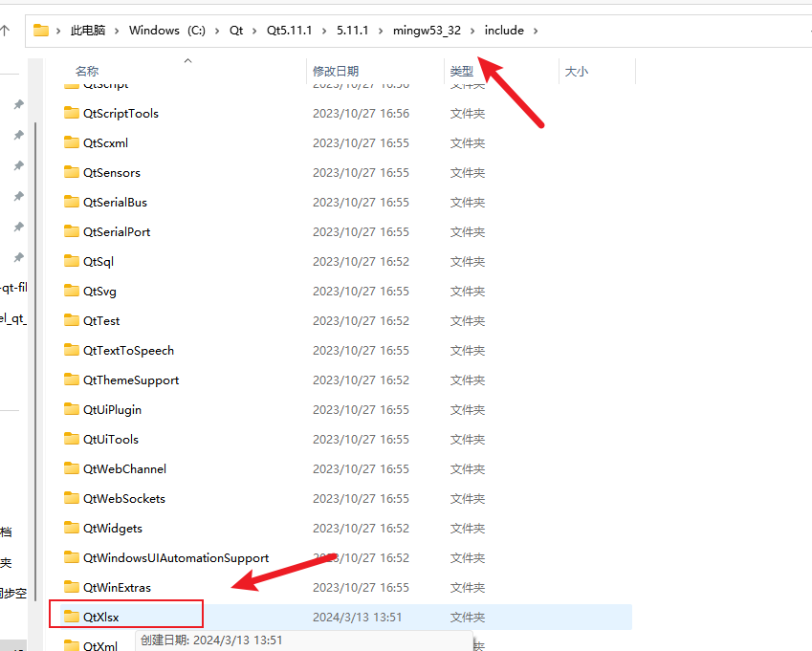Select the QtWinExtras folder name
The width and height of the screenshot is (812, 651).
[117, 587]
